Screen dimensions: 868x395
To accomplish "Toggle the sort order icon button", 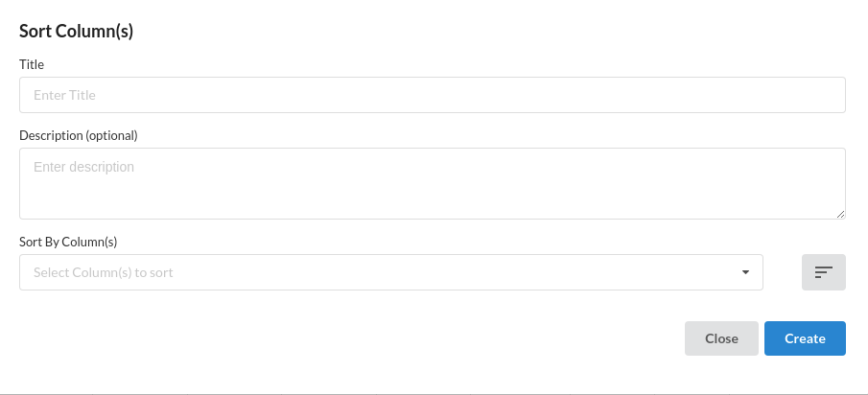I will [x=823, y=272].
